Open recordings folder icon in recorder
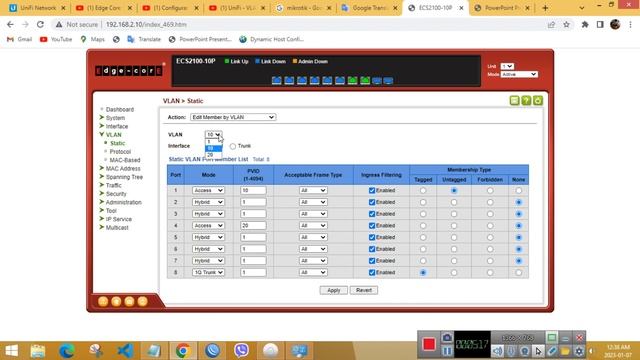 [x=565, y=351]
